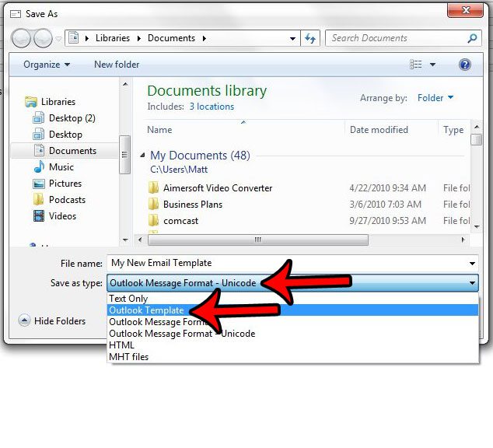Click horizontal scrollbar left arrow
This screenshot has width=493, height=448.
[140, 240]
